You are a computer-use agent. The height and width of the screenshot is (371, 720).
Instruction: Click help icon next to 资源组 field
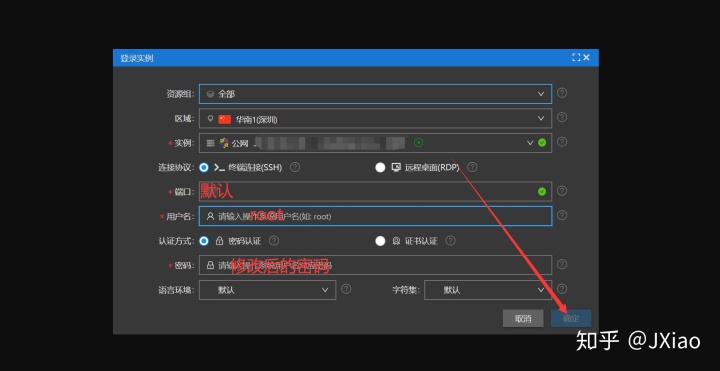click(562, 93)
